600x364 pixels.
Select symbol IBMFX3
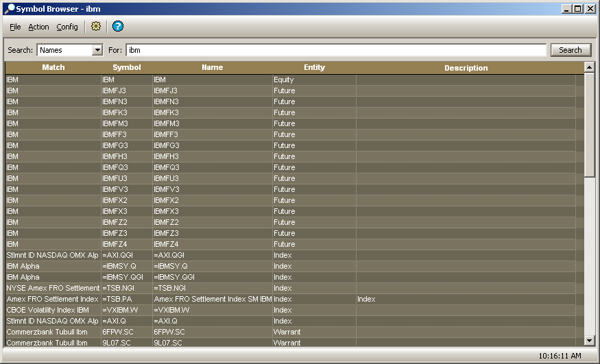[x=127, y=211]
